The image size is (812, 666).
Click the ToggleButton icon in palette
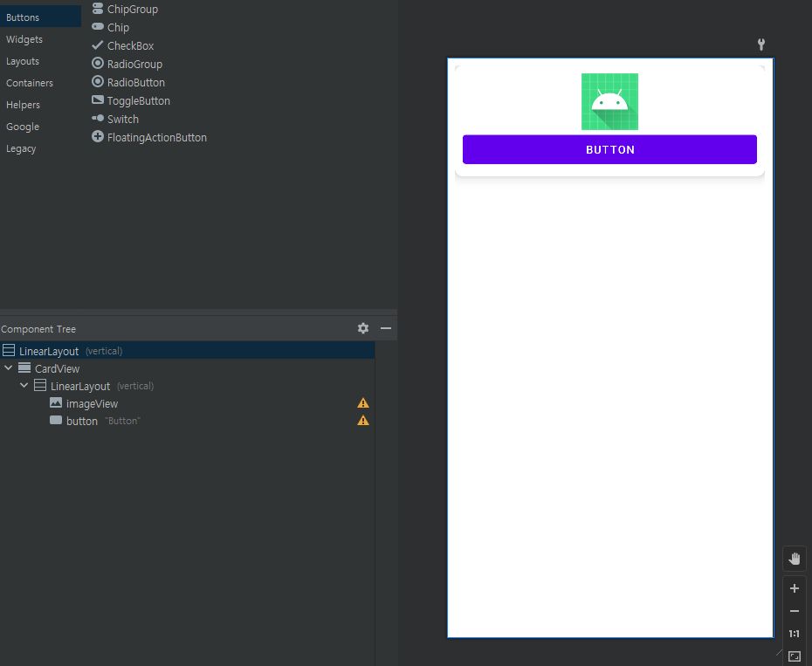98,100
